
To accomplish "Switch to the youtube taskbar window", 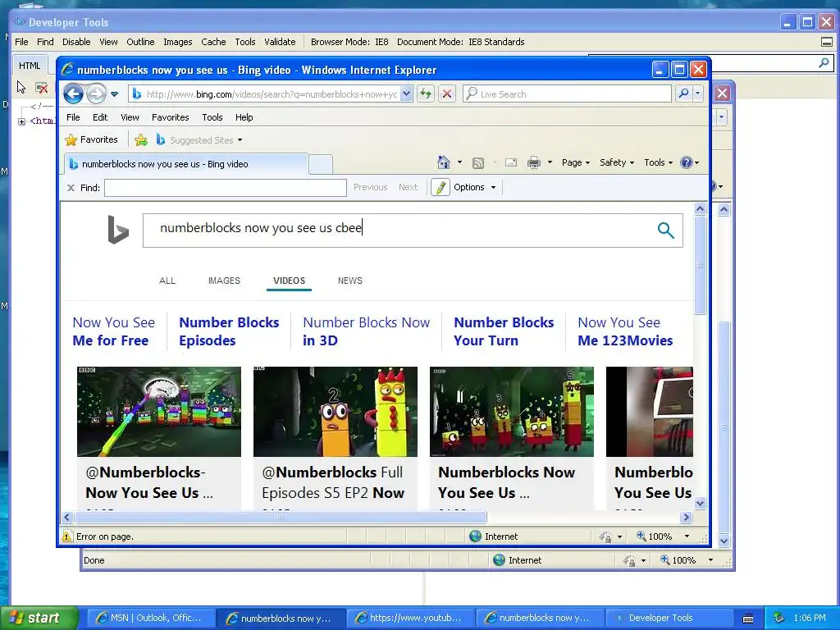I will pyautogui.click(x=411, y=618).
